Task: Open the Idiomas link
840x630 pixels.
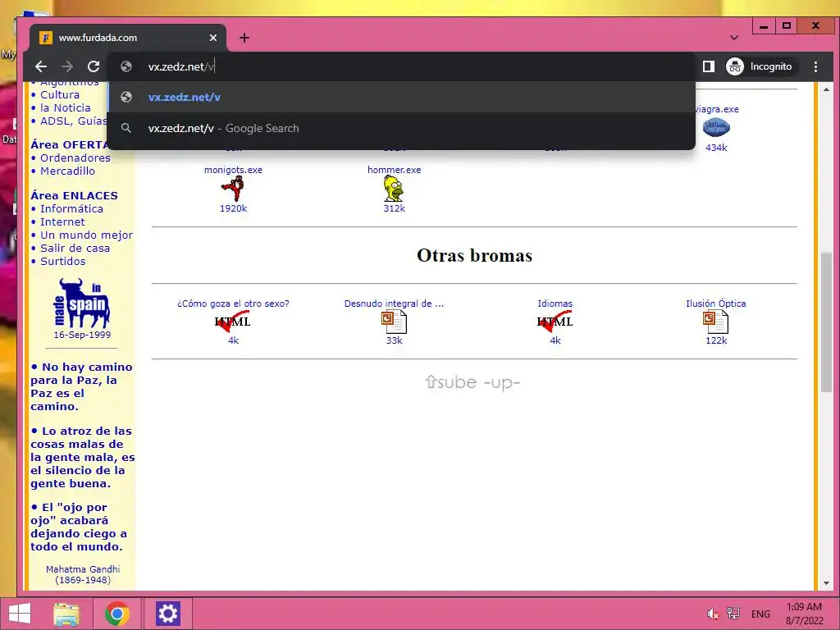Action: [x=555, y=304]
